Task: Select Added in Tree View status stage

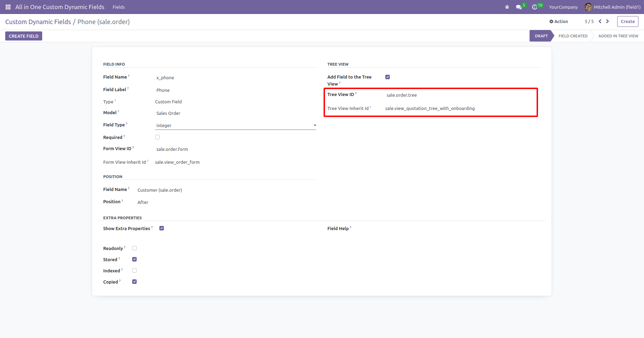Action: [x=618, y=36]
